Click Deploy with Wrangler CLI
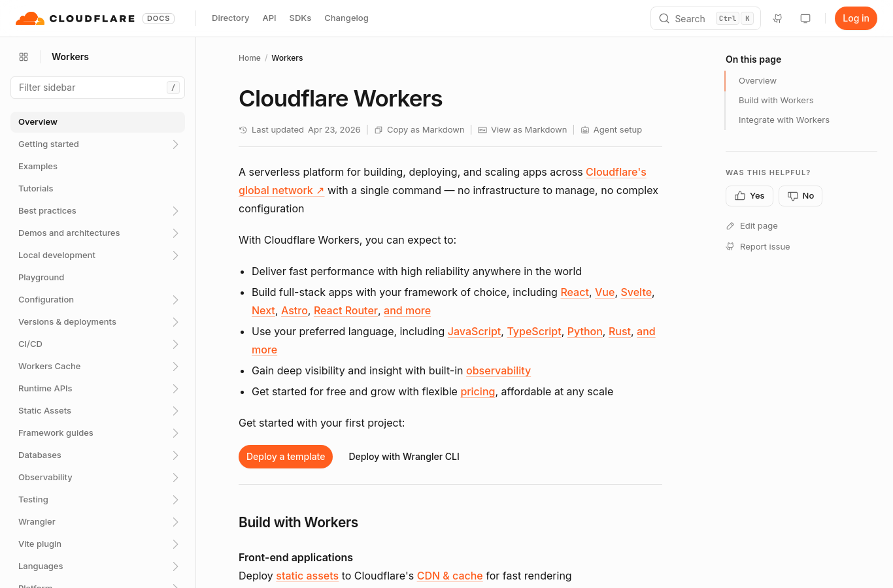The width and height of the screenshot is (893, 588). click(404, 457)
